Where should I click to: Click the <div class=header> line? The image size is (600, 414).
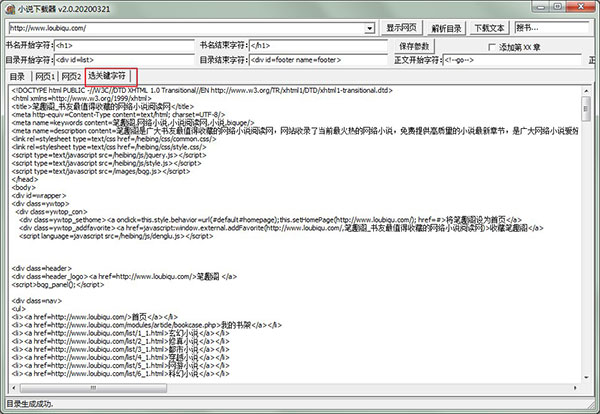pos(42,268)
